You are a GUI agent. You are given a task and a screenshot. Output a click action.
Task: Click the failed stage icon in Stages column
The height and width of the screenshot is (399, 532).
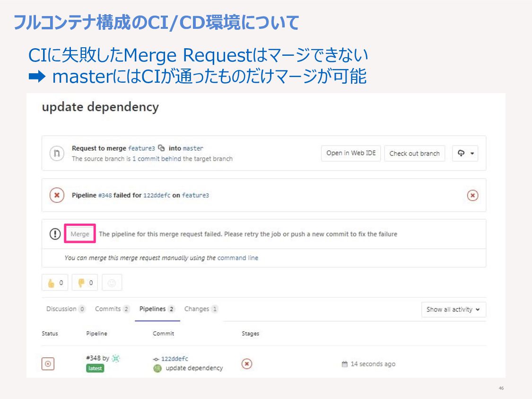coord(247,364)
